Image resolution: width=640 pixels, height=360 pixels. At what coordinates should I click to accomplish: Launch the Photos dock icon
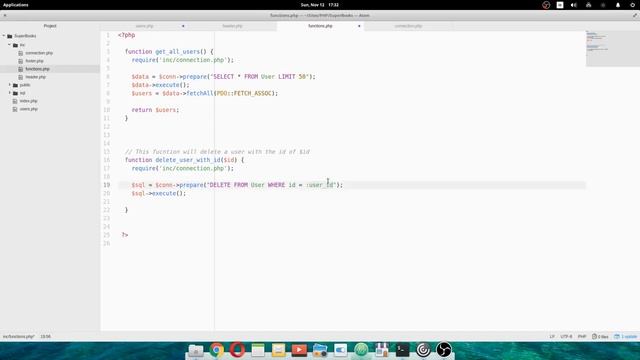[320, 350]
